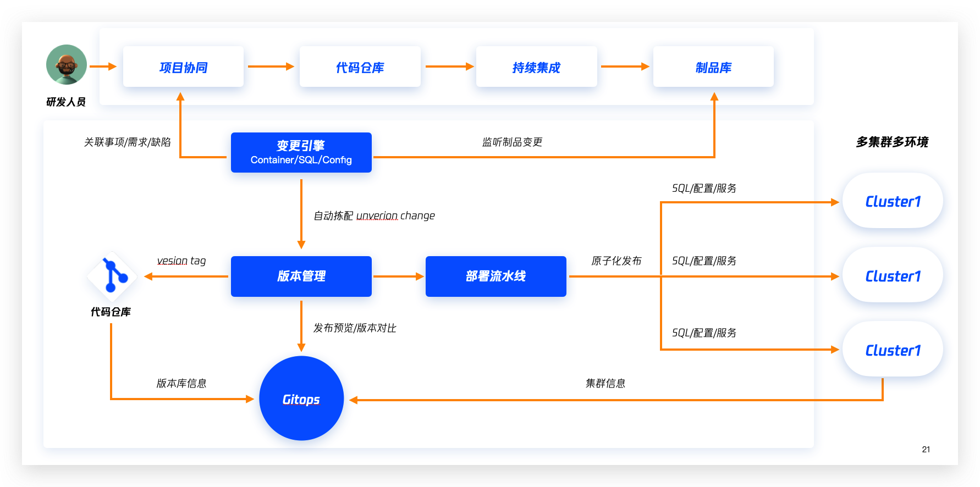
Task: Click the 代码仓库 label under git icon
Action: (111, 312)
